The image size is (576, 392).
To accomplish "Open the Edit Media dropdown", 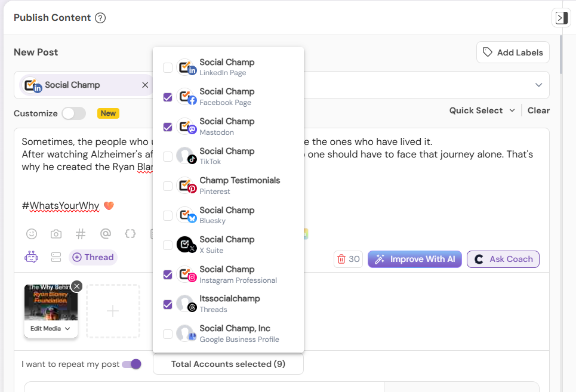I will point(50,329).
